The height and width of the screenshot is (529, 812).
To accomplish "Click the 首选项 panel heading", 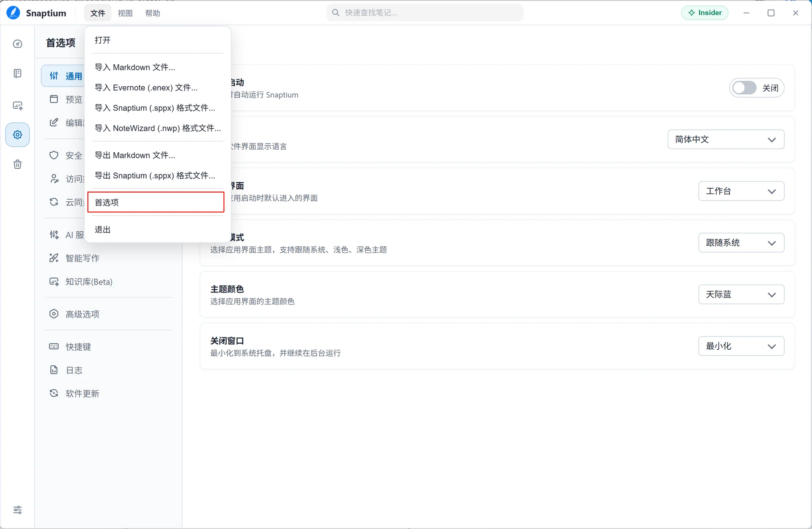I will (x=60, y=43).
